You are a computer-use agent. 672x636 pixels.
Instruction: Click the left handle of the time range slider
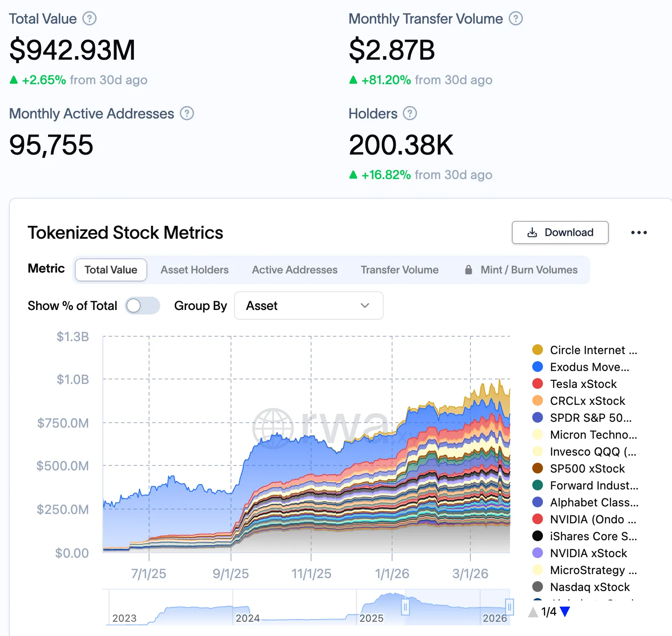(405, 607)
